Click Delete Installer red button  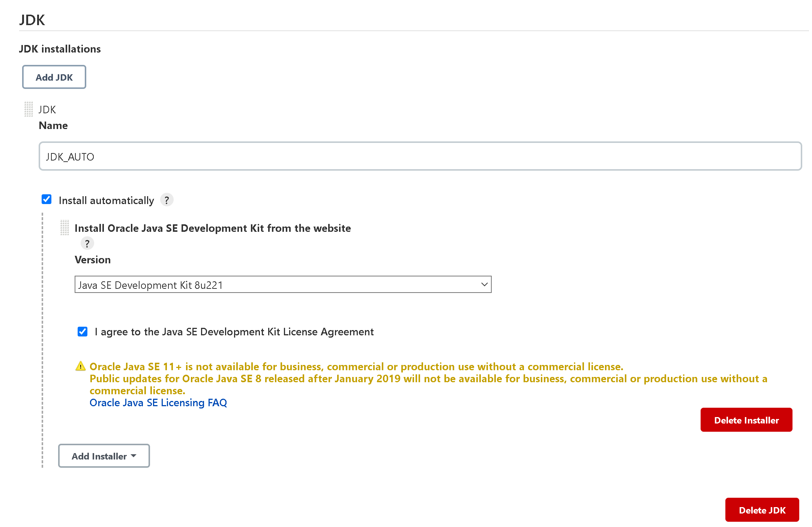(x=746, y=420)
